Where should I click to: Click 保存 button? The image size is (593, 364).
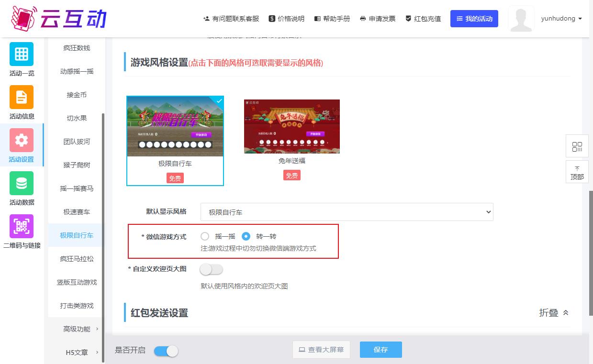[x=381, y=350]
